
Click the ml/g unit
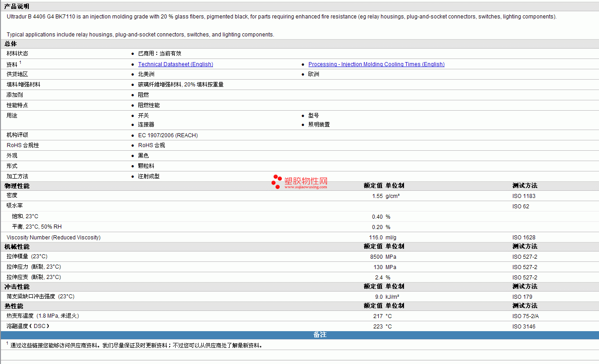(390, 238)
